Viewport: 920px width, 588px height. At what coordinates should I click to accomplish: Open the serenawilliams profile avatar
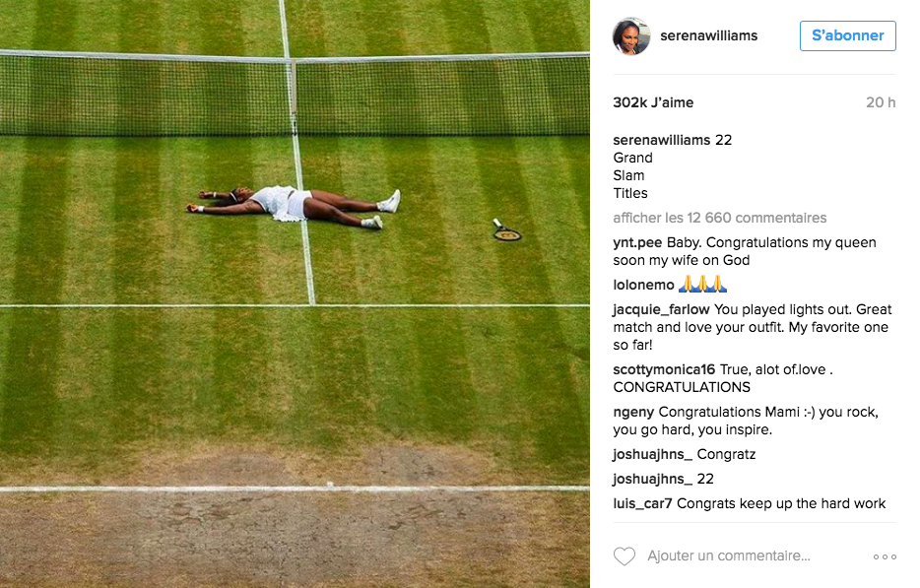(631, 35)
